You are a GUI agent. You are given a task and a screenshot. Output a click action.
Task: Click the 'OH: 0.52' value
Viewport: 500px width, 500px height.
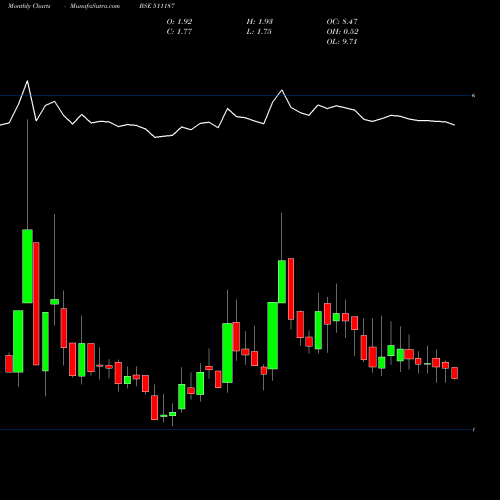pyautogui.click(x=343, y=31)
